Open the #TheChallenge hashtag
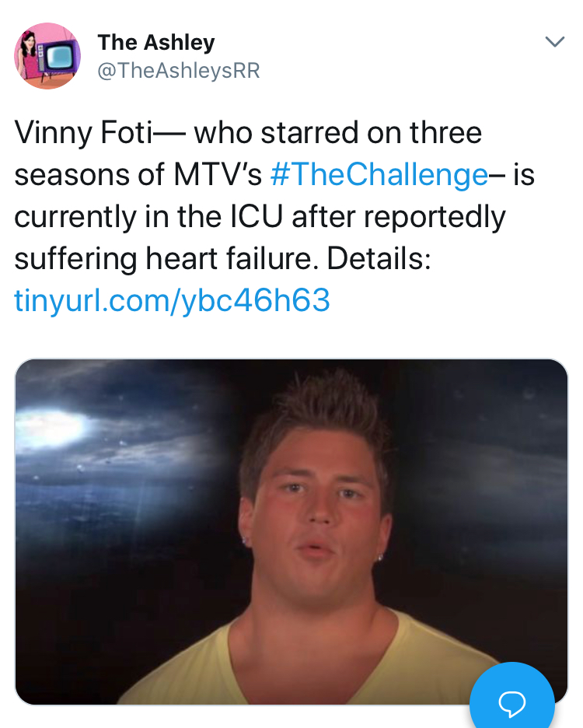The height and width of the screenshot is (728, 583). (x=379, y=175)
